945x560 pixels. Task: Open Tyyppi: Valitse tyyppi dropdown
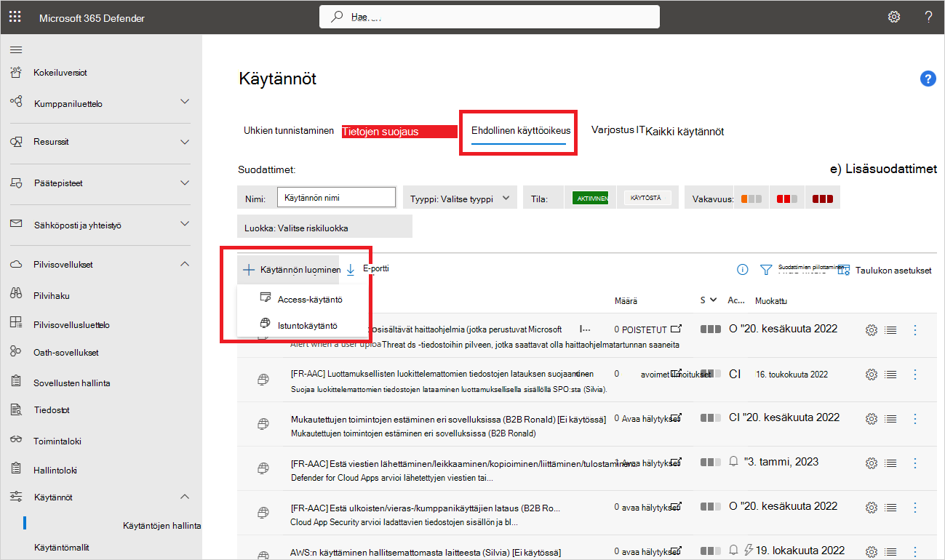pos(460,198)
